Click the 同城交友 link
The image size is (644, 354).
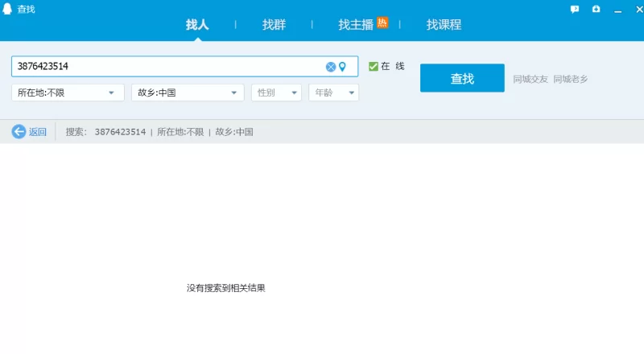tap(530, 79)
